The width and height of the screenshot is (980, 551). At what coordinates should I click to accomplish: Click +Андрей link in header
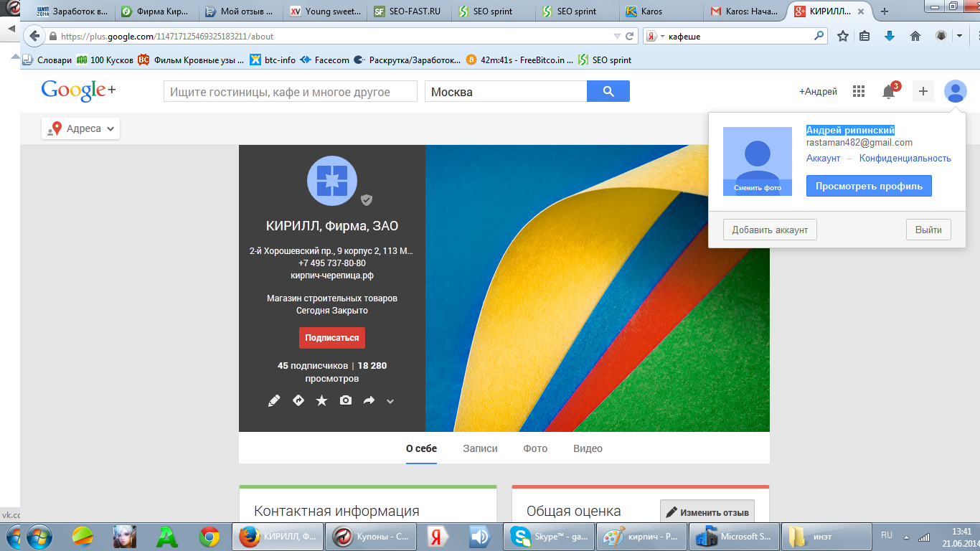[818, 91]
